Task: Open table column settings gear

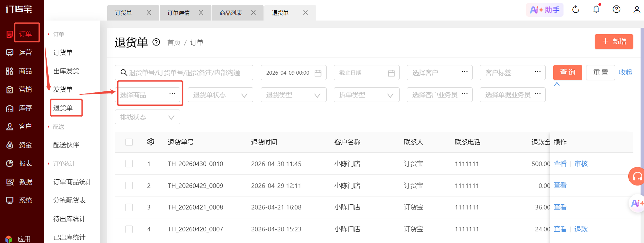Action: pyautogui.click(x=151, y=142)
